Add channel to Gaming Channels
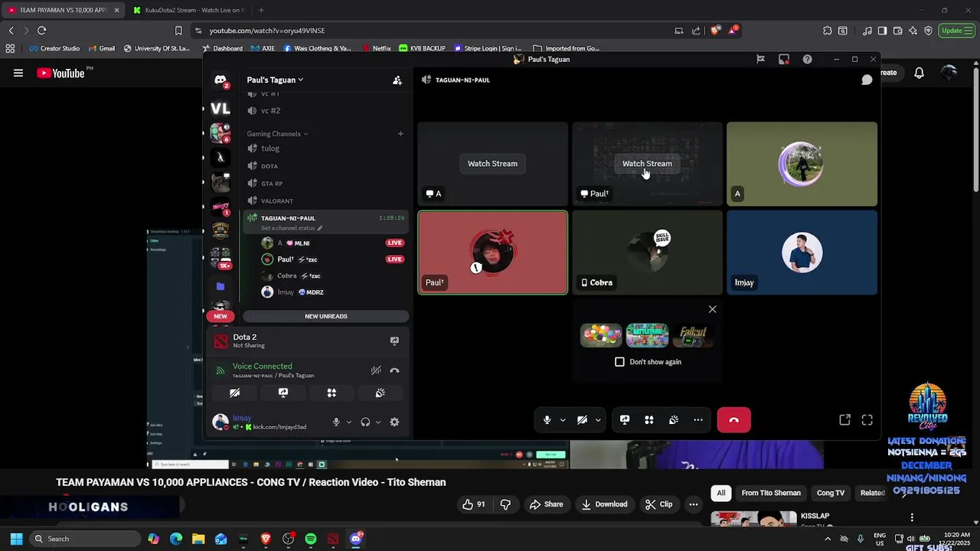The image size is (980, 551). click(400, 134)
